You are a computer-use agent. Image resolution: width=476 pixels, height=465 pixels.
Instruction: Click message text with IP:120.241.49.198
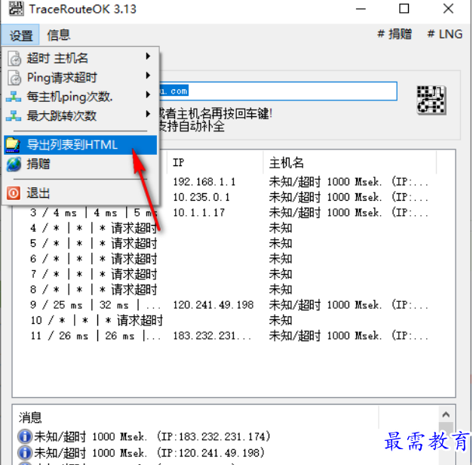coord(149,453)
